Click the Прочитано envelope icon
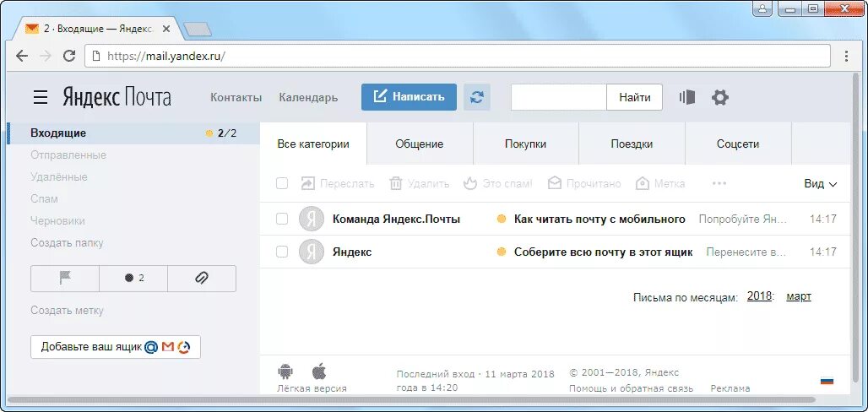 554,183
